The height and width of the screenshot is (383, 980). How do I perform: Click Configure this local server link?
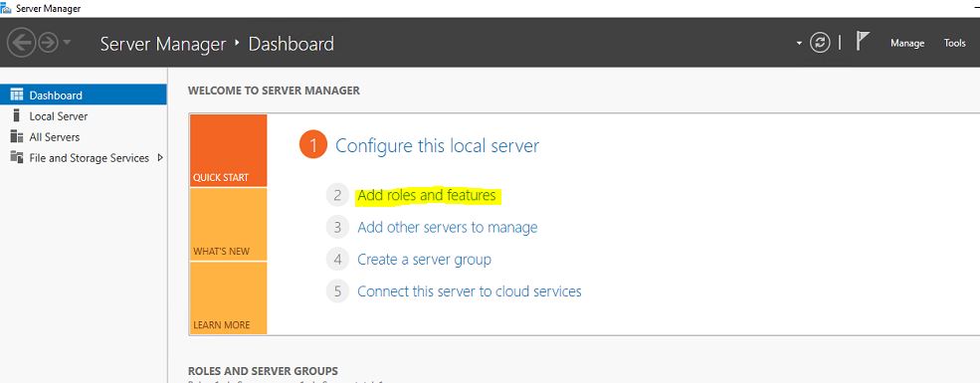pyautogui.click(x=437, y=146)
